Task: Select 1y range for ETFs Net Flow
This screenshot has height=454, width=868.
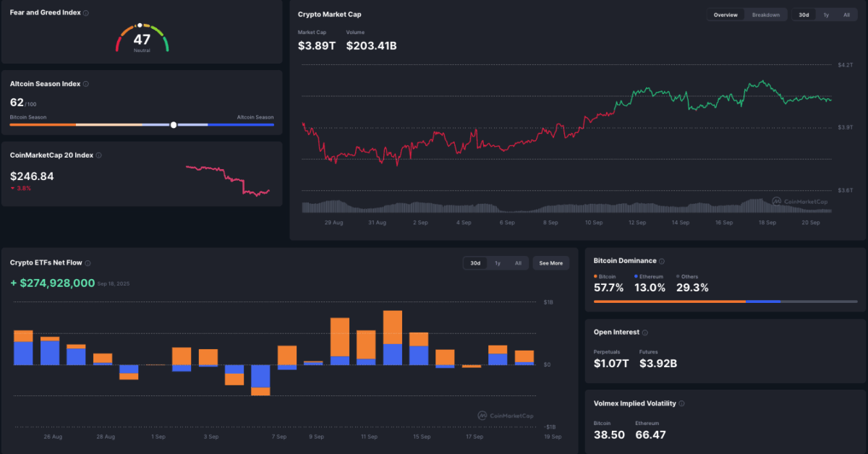Action: (x=497, y=263)
